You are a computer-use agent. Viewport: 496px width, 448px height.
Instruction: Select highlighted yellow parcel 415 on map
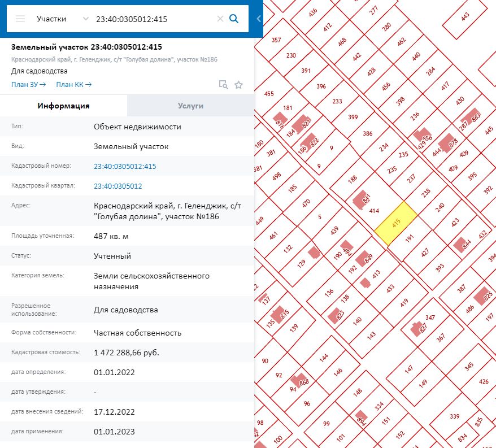(x=395, y=223)
